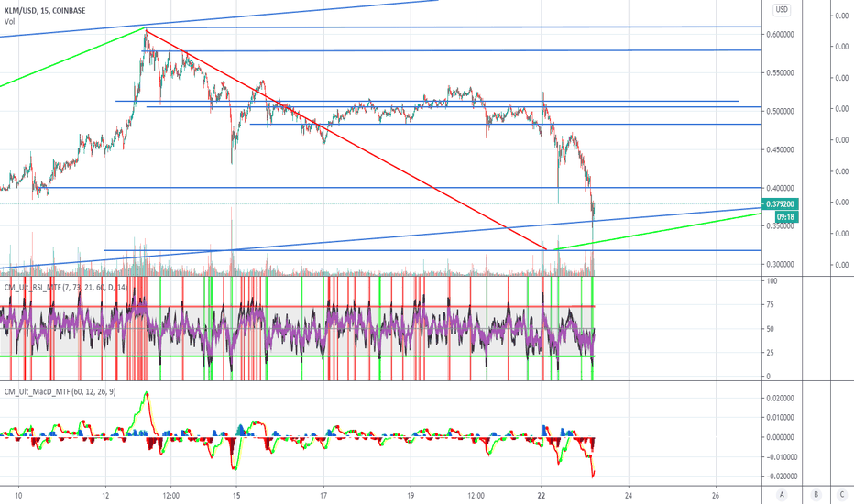Click the MACD scale value -0.010000

click(781, 457)
